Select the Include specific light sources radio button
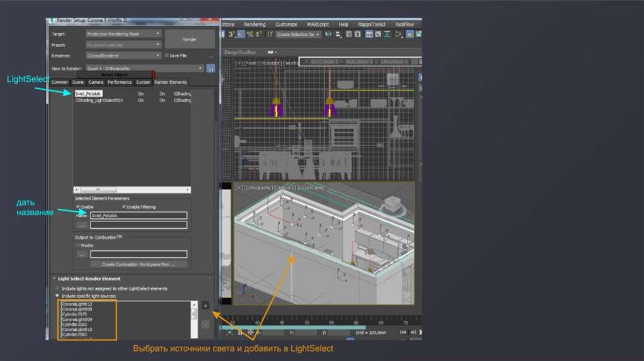This screenshot has width=644, height=361. pos(57,295)
